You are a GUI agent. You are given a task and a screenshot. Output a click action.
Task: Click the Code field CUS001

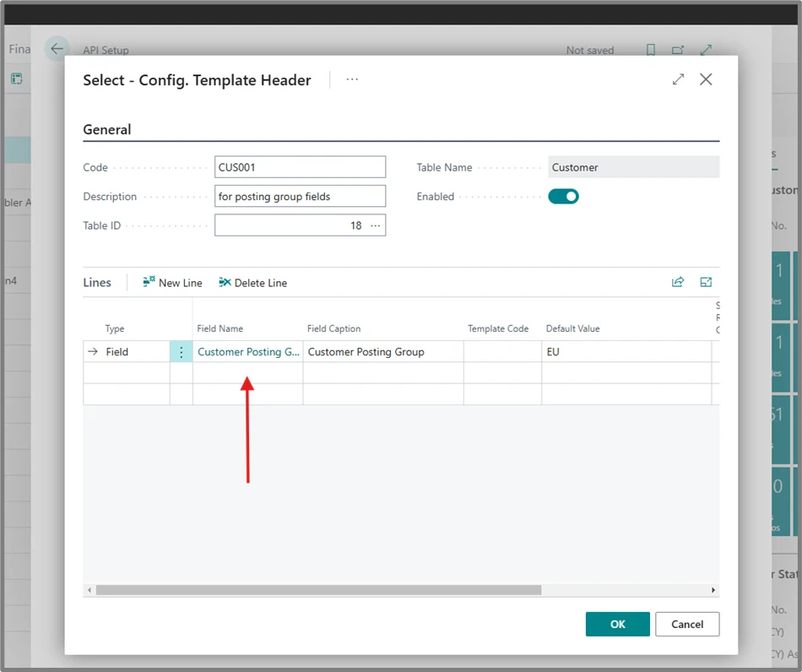point(300,167)
